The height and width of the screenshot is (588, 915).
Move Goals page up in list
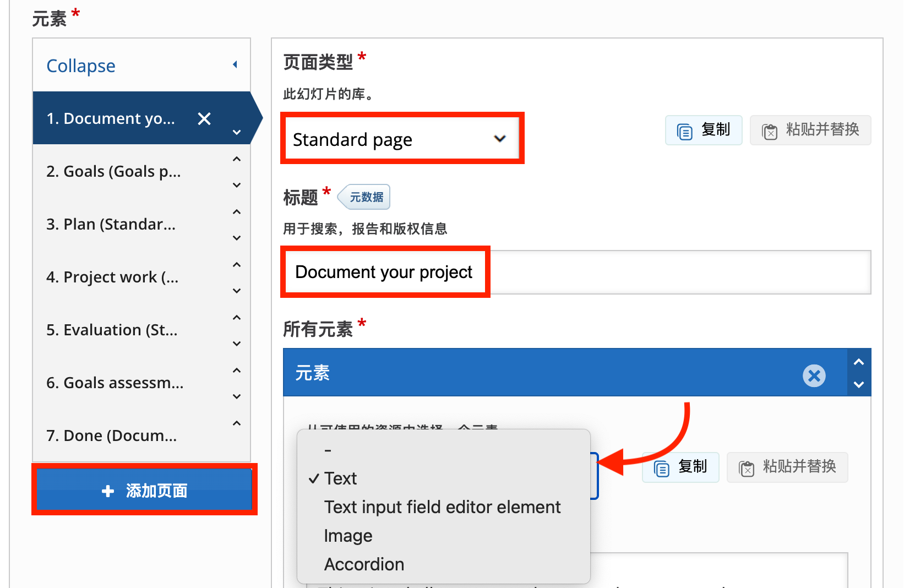(x=237, y=160)
